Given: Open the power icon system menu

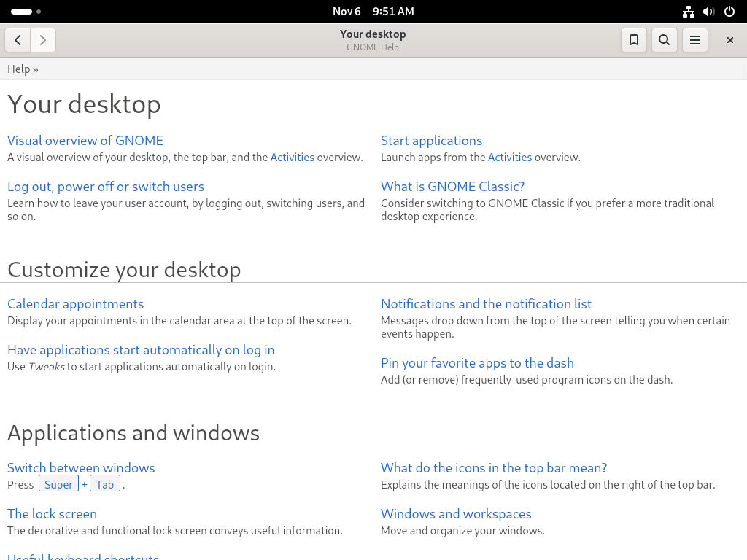Looking at the screenshot, I should [729, 12].
